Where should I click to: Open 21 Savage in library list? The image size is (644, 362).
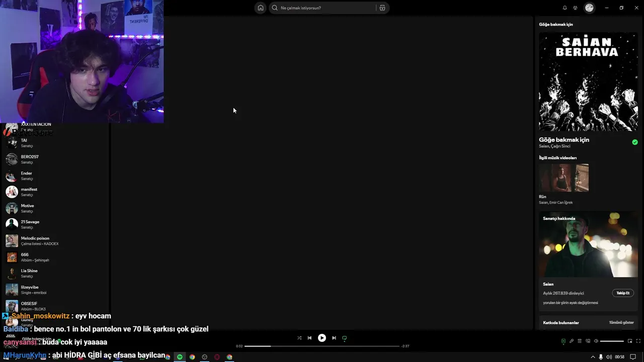coord(54,224)
